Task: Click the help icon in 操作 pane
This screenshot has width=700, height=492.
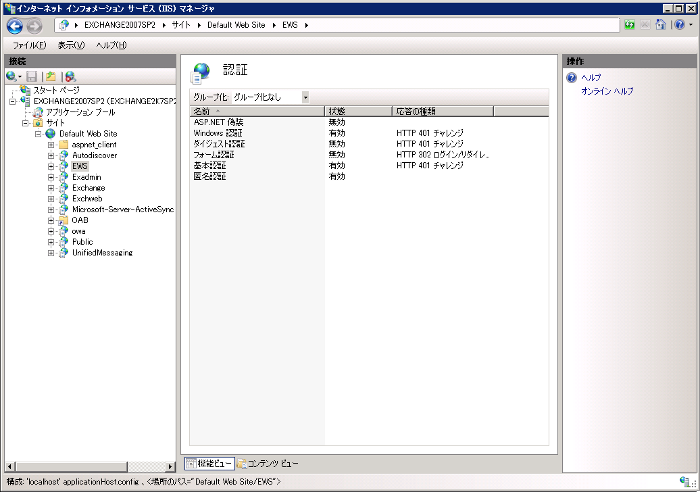Action: click(x=571, y=78)
